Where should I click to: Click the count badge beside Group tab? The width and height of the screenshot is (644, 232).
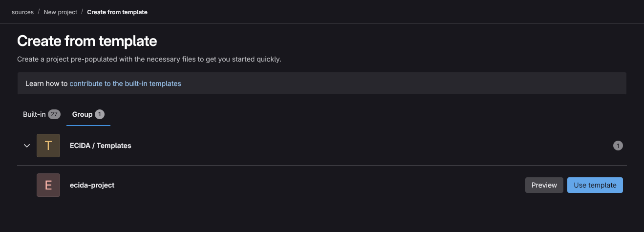point(100,114)
